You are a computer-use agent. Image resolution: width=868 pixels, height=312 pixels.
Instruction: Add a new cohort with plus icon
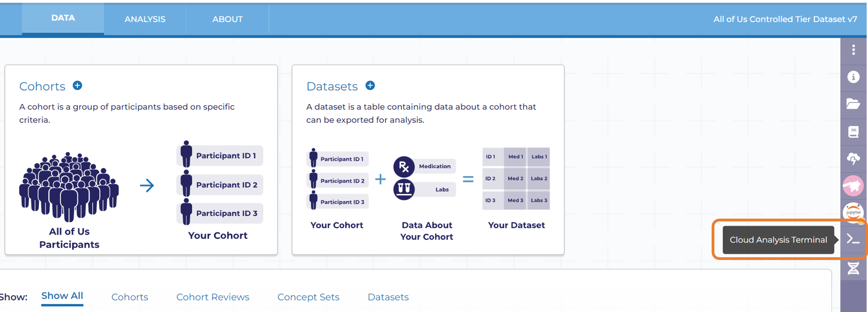click(x=77, y=85)
